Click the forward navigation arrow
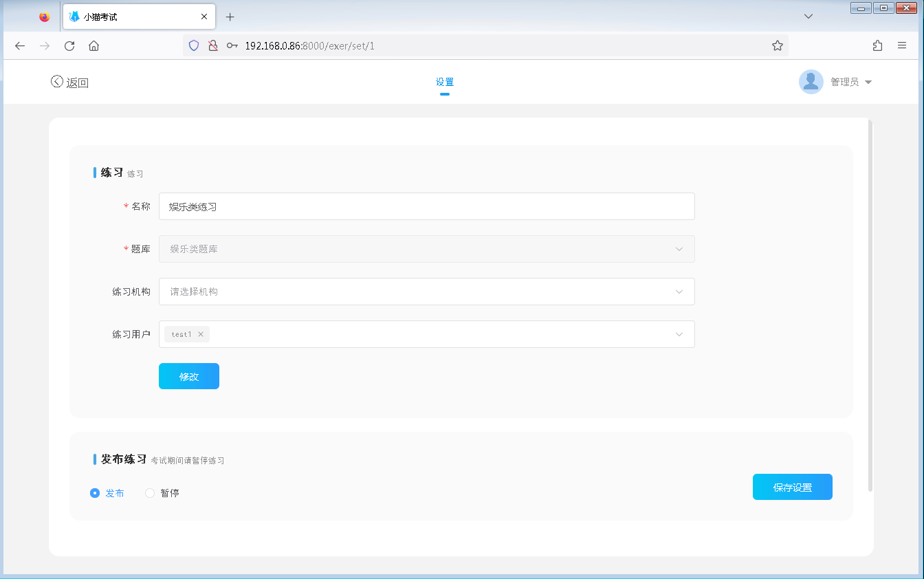The image size is (924, 579). click(x=45, y=46)
